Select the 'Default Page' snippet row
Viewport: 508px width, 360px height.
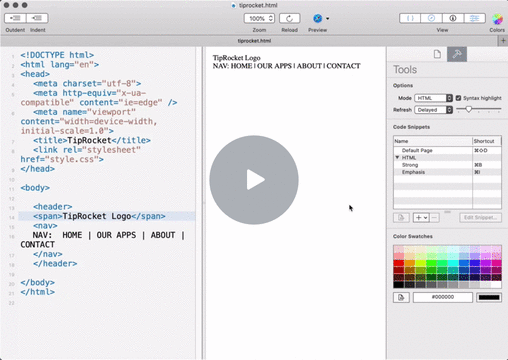[447, 150]
